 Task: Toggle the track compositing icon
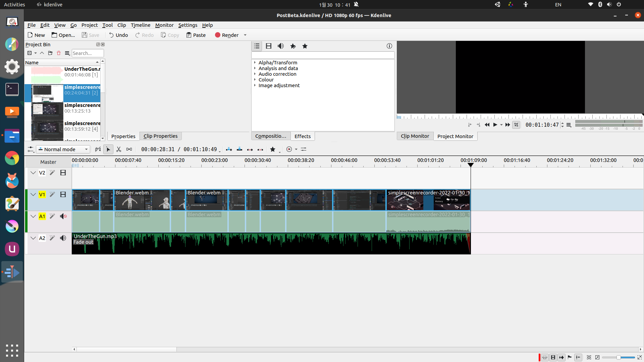[x=98, y=149]
